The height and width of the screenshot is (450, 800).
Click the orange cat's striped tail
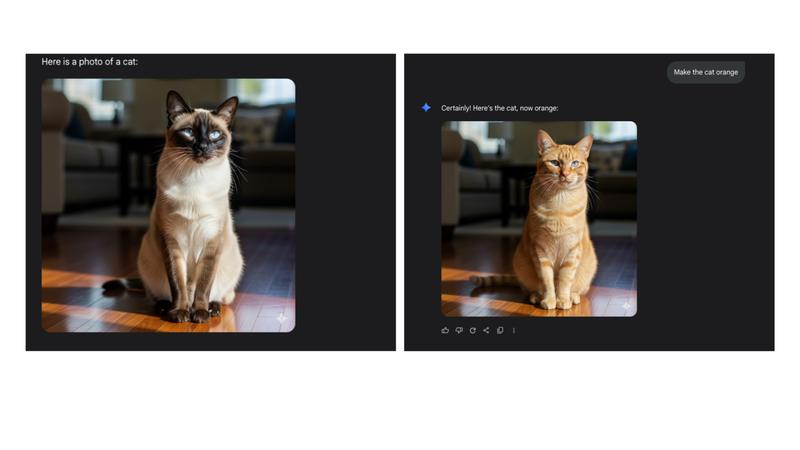[491, 281]
